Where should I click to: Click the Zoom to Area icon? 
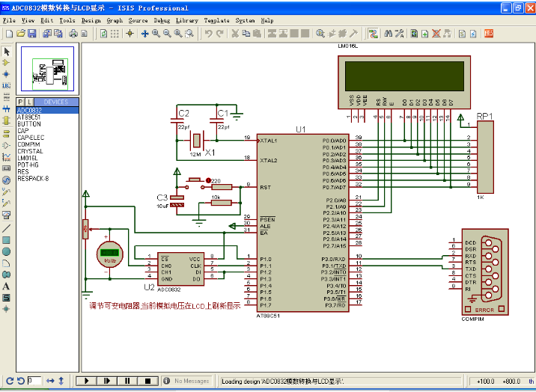[x=189, y=34]
